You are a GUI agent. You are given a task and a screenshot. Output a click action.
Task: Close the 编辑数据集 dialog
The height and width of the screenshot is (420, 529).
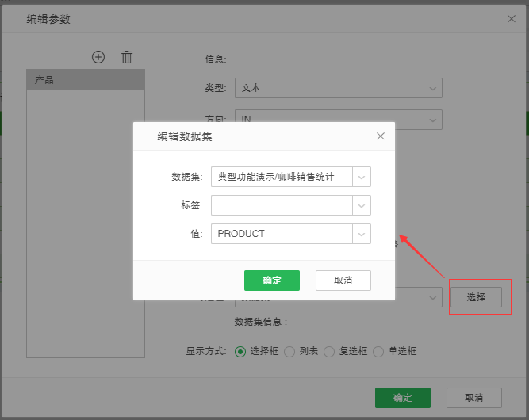(381, 136)
